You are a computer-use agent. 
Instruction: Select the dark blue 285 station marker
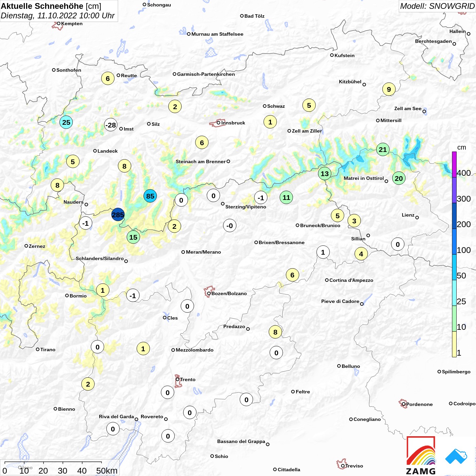pyautogui.click(x=118, y=215)
